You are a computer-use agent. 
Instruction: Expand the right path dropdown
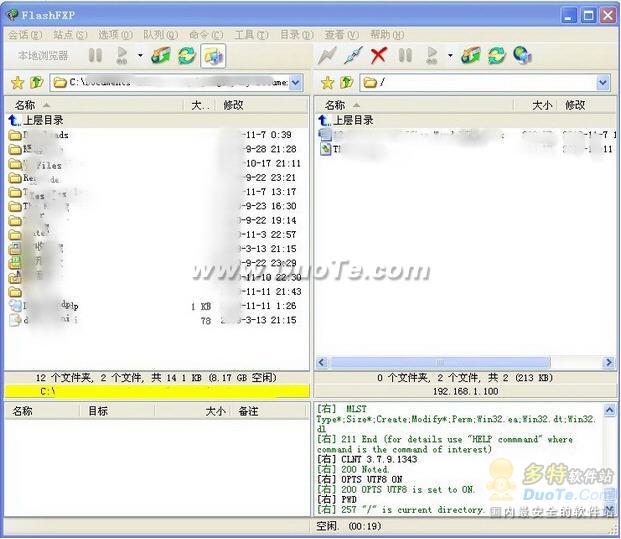[603, 83]
